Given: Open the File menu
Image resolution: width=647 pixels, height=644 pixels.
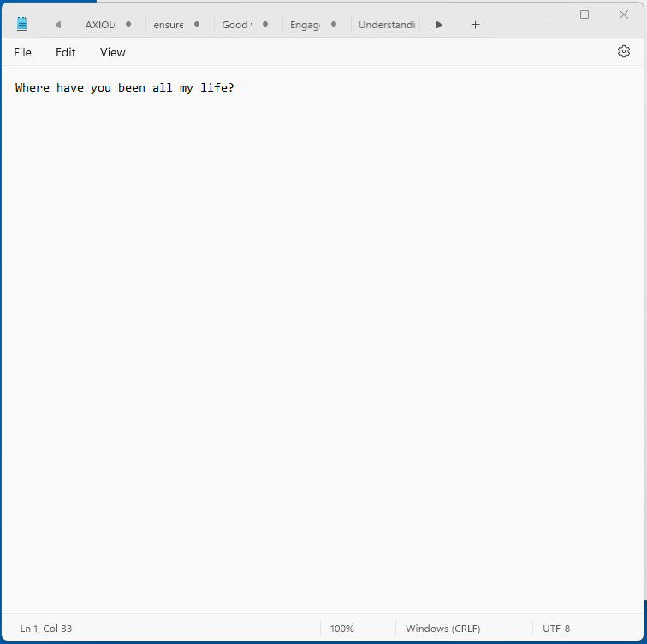Looking at the screenshot, I should pyautogui.click(x=22, y=52).
